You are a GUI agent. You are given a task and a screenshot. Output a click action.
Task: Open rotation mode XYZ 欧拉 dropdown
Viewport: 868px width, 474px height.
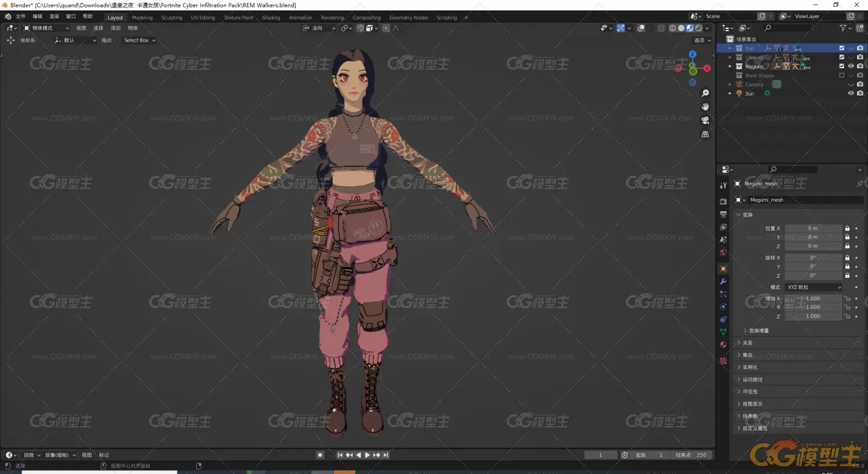click(814, 287)
